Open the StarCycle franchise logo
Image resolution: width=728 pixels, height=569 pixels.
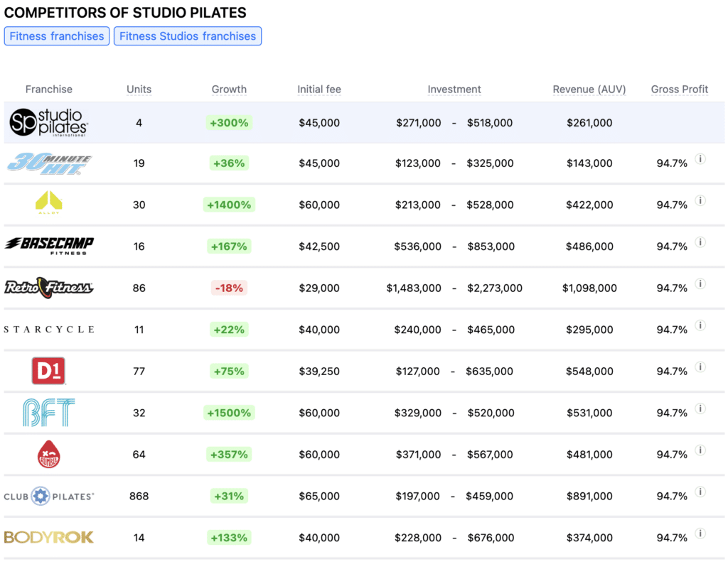pyautogui.click(x=49, y=329)
